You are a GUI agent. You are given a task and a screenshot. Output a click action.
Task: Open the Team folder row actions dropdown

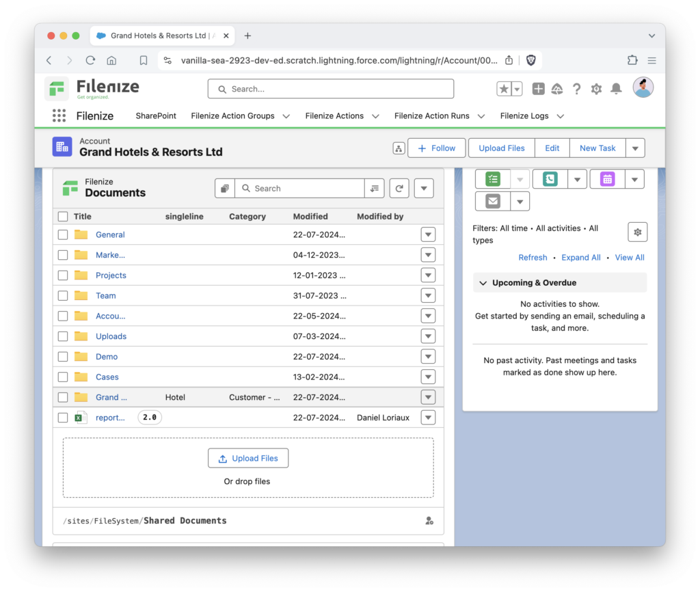point(428,295)
